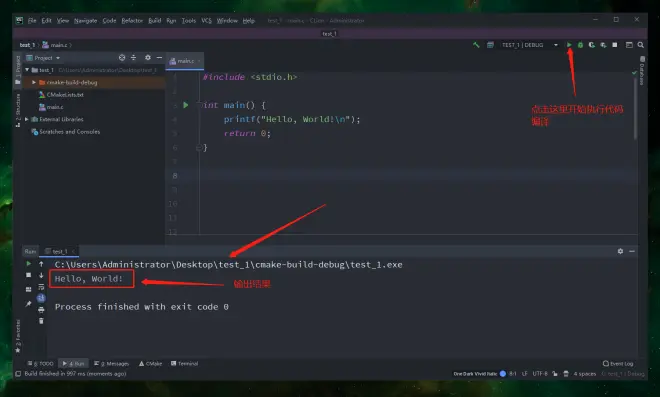Image resolution: width=660 pixels, height=397 pixels.
Task: Restore layout icon in Run panel
Action: click(29, 290)
